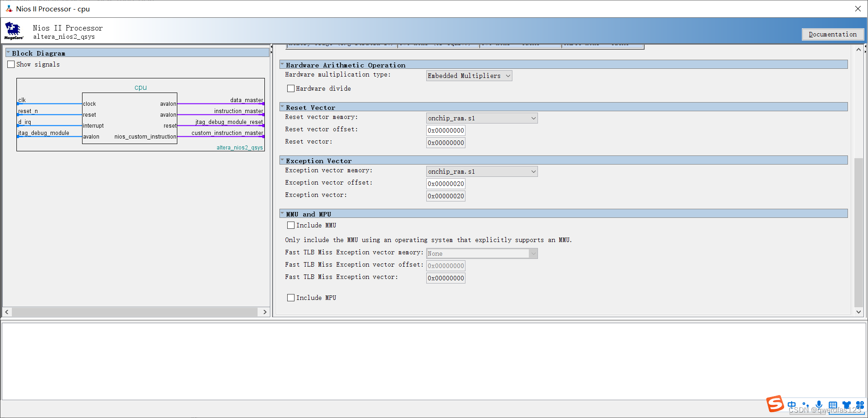Click the d_irq input label
Viewport: 868px width, 418px height.
pyautogui.click(x=25, y=122)
